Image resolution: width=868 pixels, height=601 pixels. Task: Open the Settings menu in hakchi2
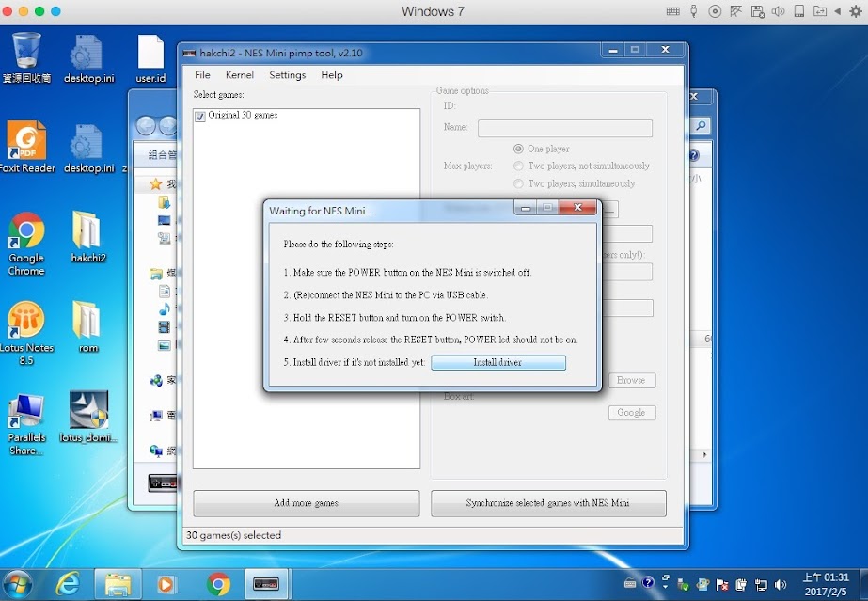pos(287,74)
